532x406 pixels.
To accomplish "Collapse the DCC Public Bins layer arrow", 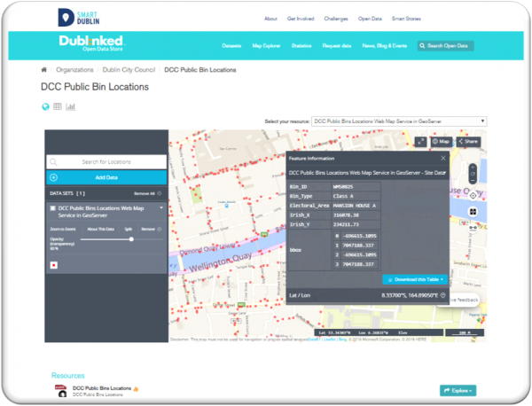I will 161,208.
